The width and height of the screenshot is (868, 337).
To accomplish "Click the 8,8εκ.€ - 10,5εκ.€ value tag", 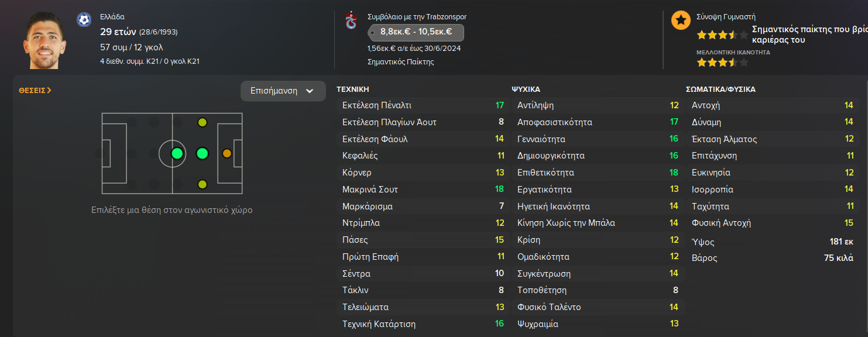I will [x=416, y=32].
